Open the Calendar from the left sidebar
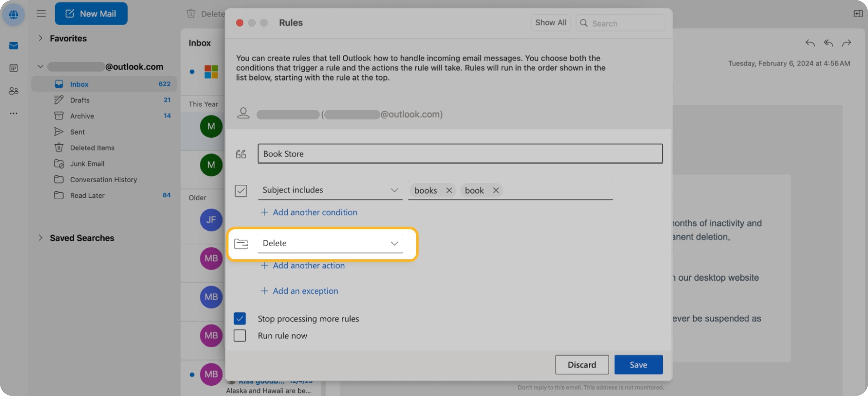 click(x=13, y=68)
